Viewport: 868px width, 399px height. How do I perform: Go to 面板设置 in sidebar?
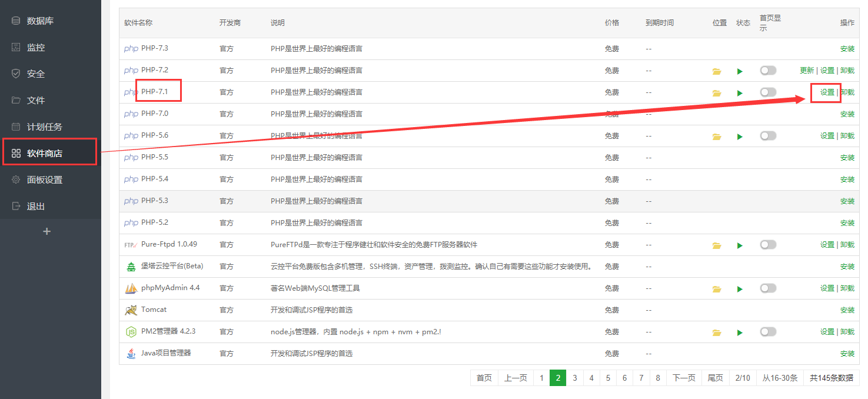45,180
